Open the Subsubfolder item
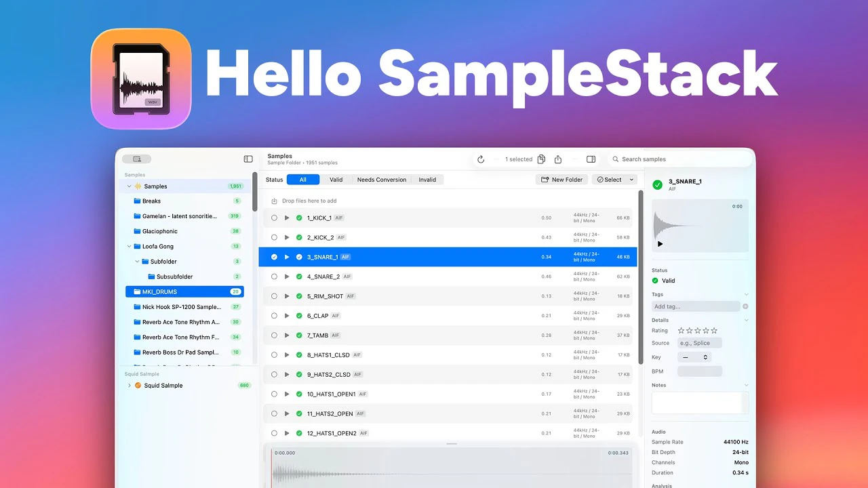This screenshot has width=868, height=488. tap(184, 277)
